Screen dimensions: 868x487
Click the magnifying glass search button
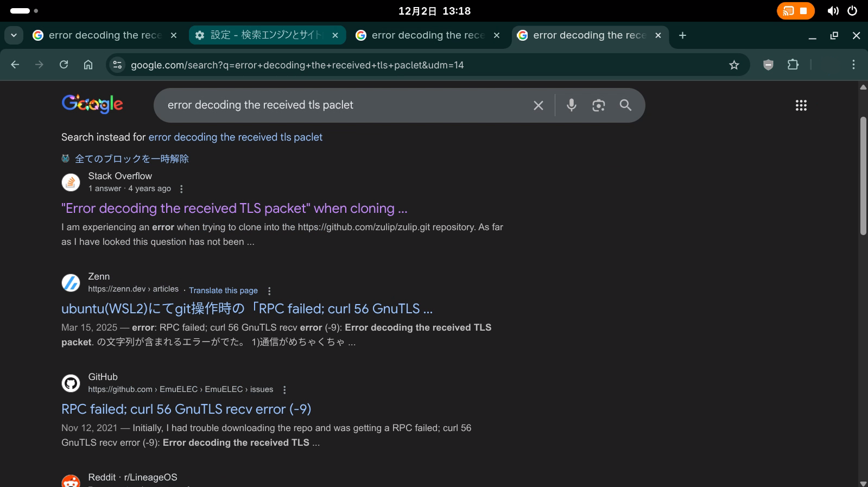625,105
